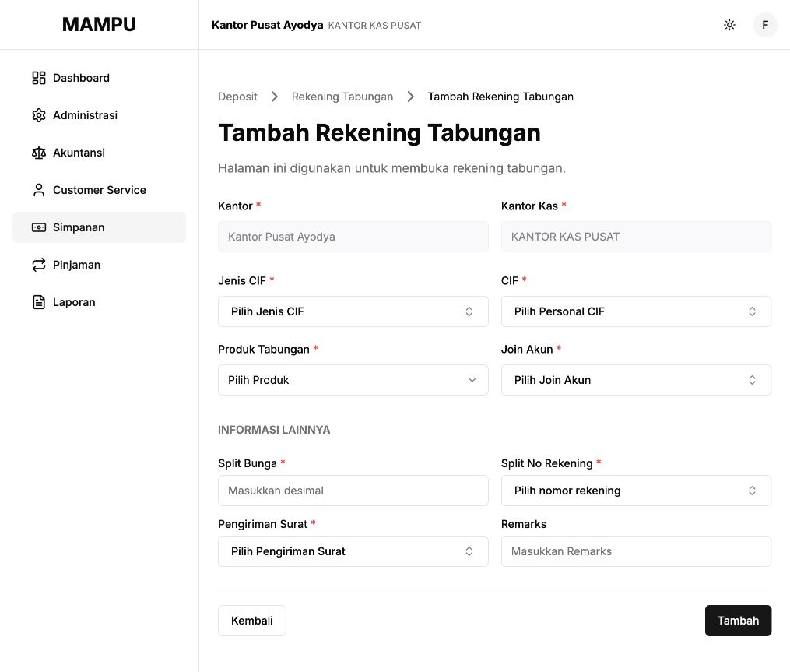Viewport: 790px width, 672px height.
Task: Click the Laporan document icon
Action: [x=39, y=302]
